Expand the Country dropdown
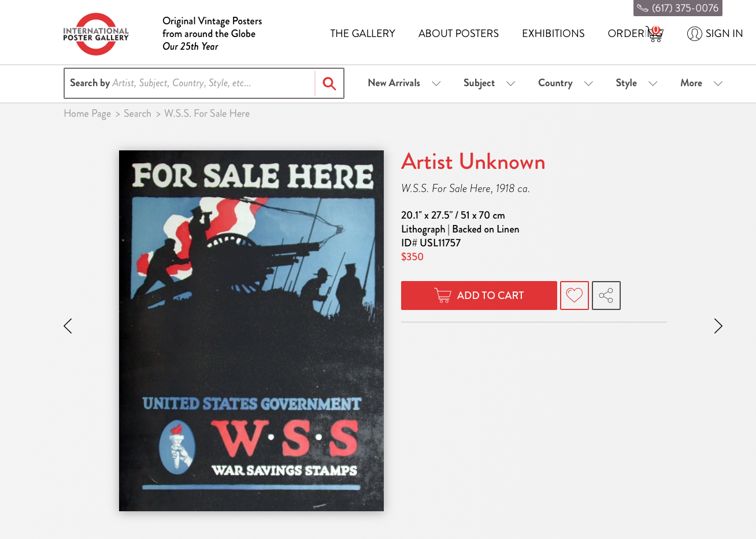This screenshot has height=539, width=756. (x=565, y=83)
